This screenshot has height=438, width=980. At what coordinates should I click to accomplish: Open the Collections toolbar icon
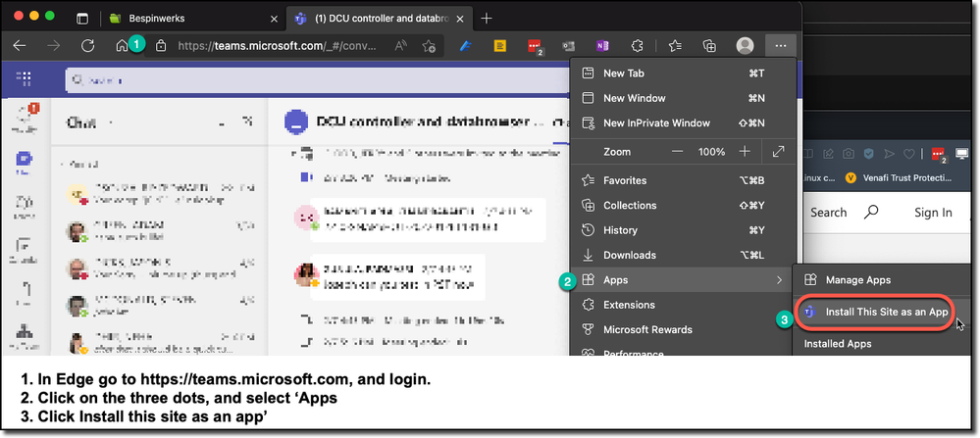coord(709,45)
